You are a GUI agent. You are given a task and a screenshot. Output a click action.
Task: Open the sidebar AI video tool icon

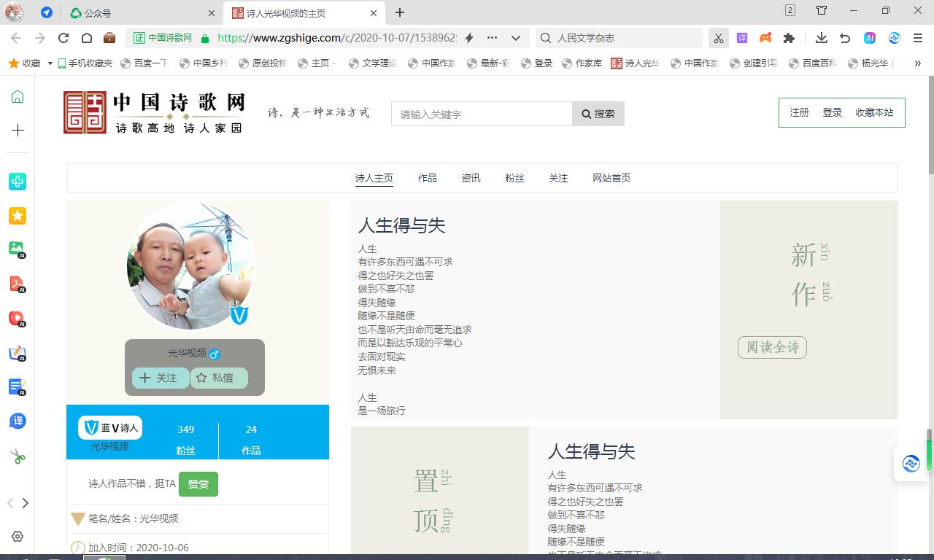pyautogui.click(x=18, y=318)
